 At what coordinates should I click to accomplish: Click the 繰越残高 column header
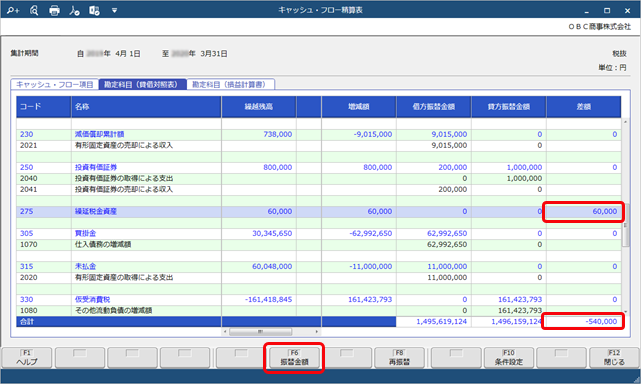(x=259, y=107)
